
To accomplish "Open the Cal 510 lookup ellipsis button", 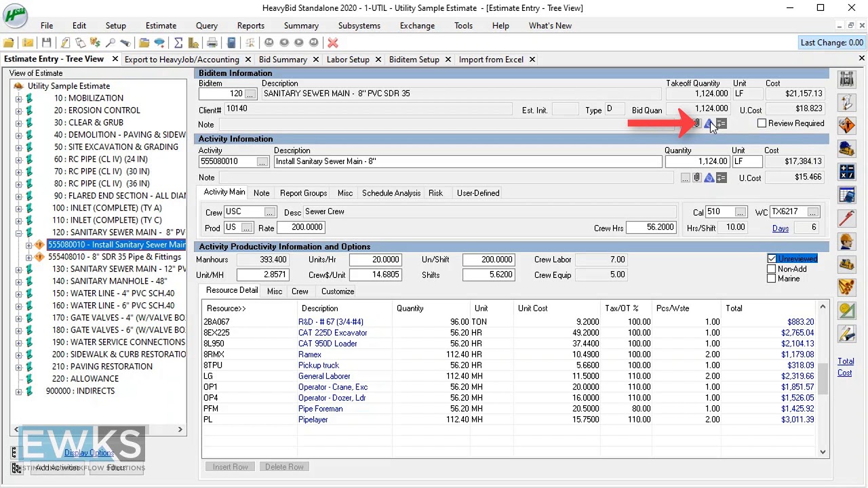I will 741,212.
